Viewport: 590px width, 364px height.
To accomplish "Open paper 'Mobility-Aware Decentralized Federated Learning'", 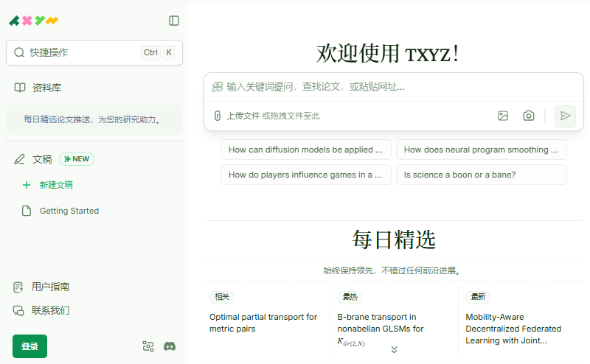I will pos(513,329).
